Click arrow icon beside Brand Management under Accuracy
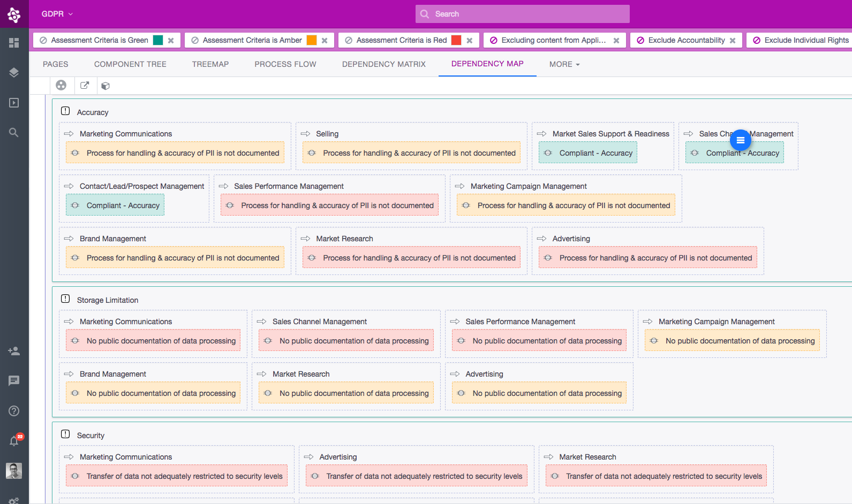Screen dimensions: 852x504 point(69,239)
